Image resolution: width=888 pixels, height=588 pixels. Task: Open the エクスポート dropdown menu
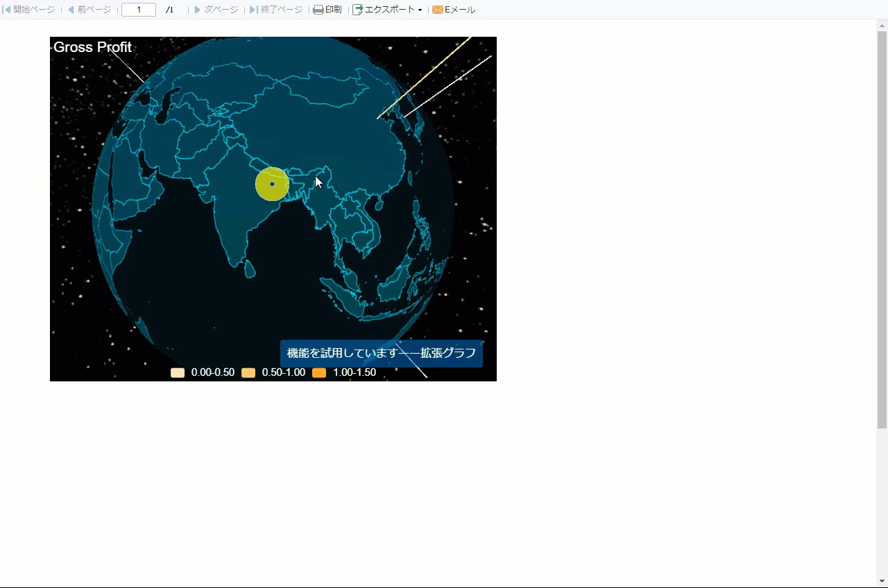pyautogui.click(x=387, y=10)
